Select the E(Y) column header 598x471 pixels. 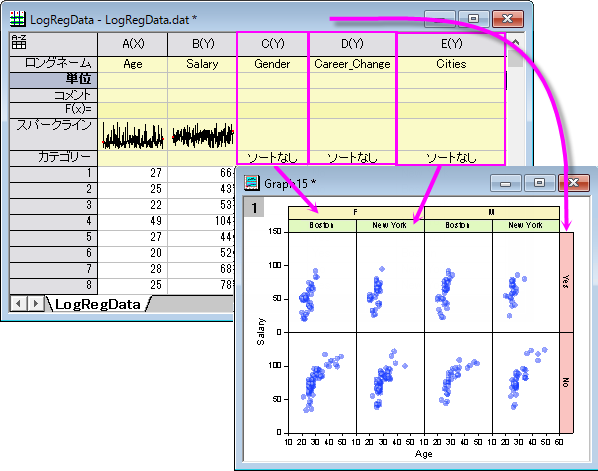452,44
